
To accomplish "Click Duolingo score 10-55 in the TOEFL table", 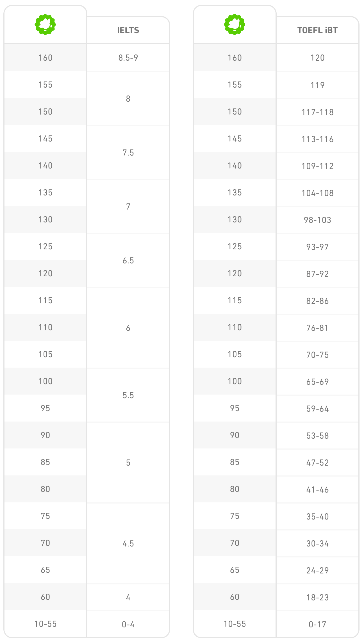I will click(x=235, y=624).
